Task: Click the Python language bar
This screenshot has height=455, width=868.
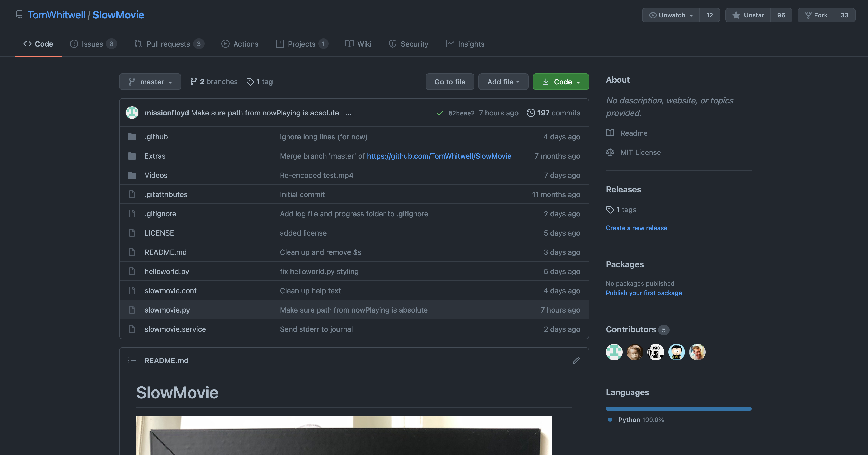Action: coord(678,408)
